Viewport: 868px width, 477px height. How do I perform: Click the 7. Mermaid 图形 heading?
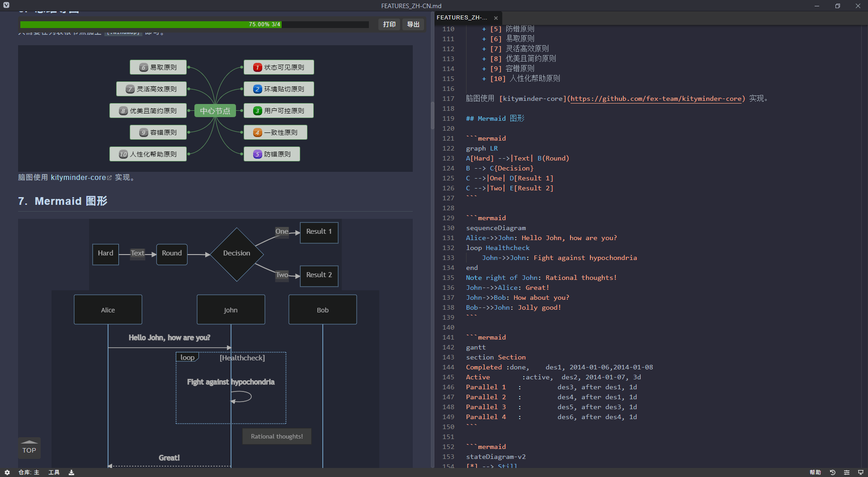pyautogui.click(x=63, y=201)
